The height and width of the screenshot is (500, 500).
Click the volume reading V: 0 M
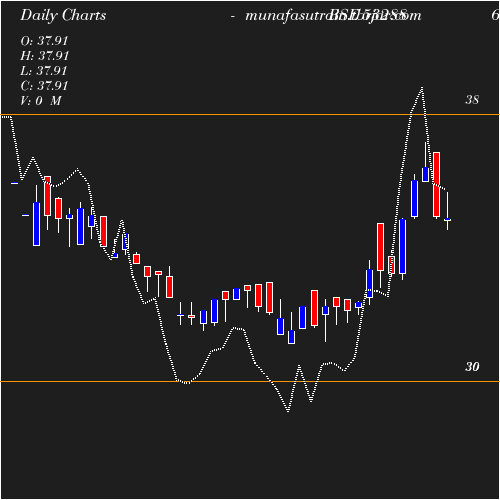click(41, 101)
